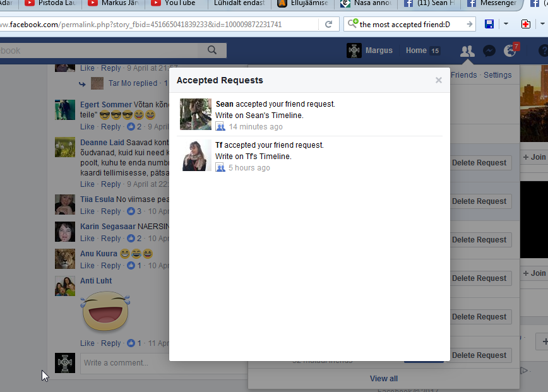Viewport: 548px width, 392px height.
Task: Switch to the Nasa anno browser tab
Action: (366, 4)
